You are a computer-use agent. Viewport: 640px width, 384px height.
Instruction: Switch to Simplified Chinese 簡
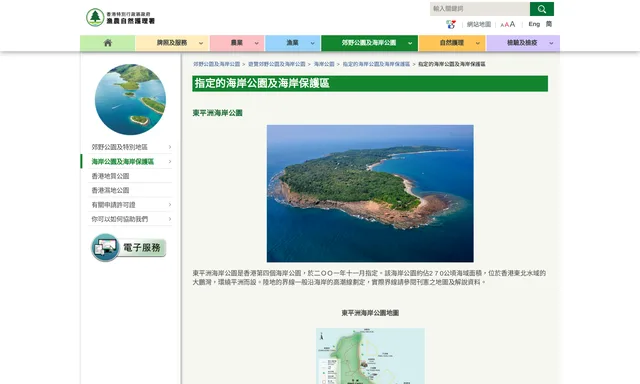point(549,24)
